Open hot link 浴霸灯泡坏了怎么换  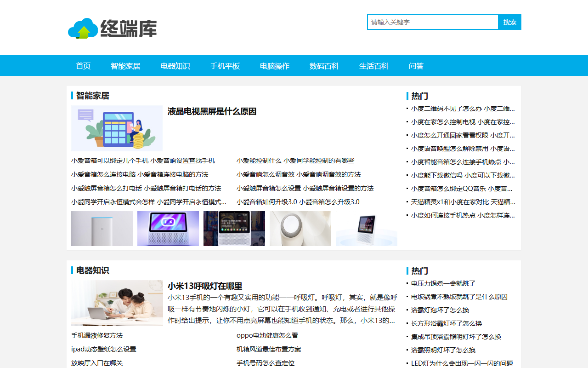tap(440, 310)
